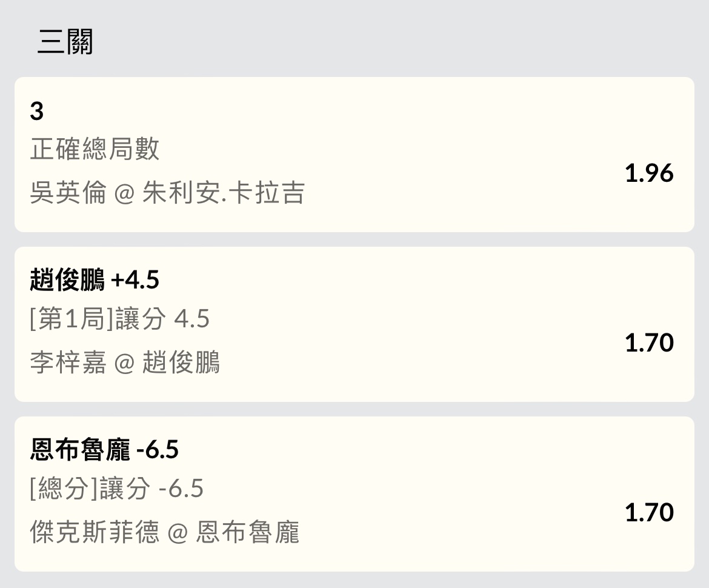The image size is (709, 588).
Task: Tap player name 朱利安.卡拉吉
Action: pyautogui.click(x=223, y=193)
